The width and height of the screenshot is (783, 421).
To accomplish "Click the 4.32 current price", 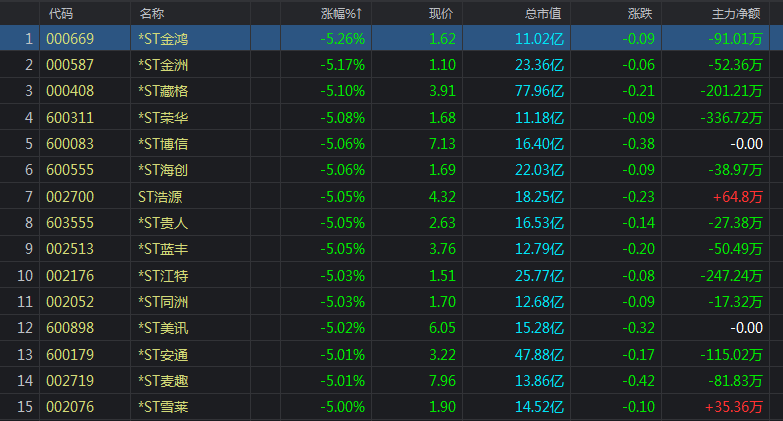I will click(442, 197).
